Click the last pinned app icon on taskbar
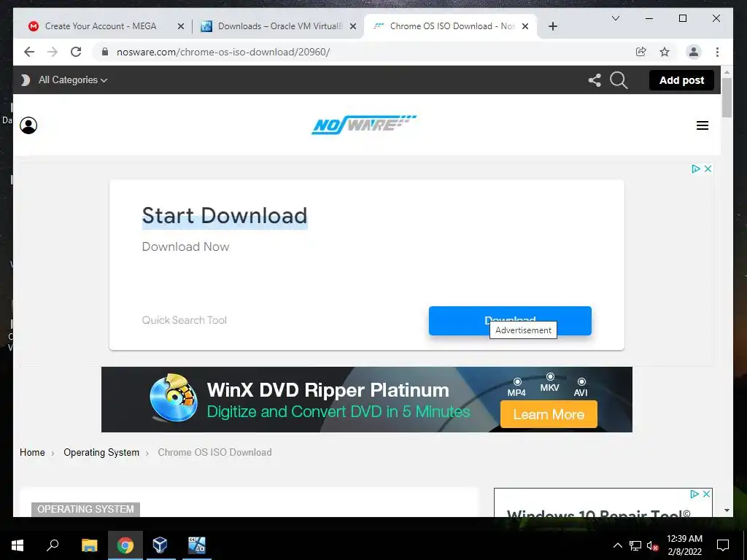 click(197, 545)
